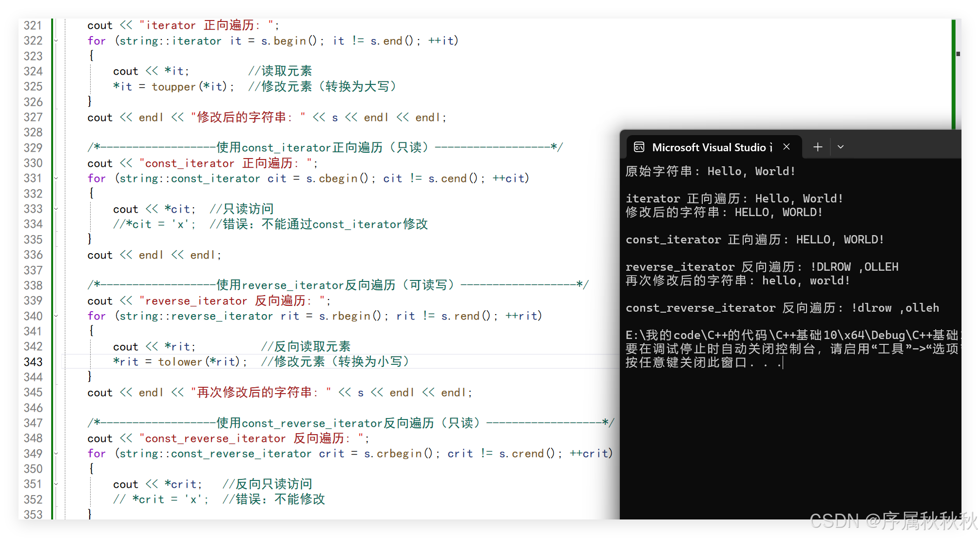Collapse the const_iterator loop at line 331
The image size is (980, 538).
click(56, 179)
